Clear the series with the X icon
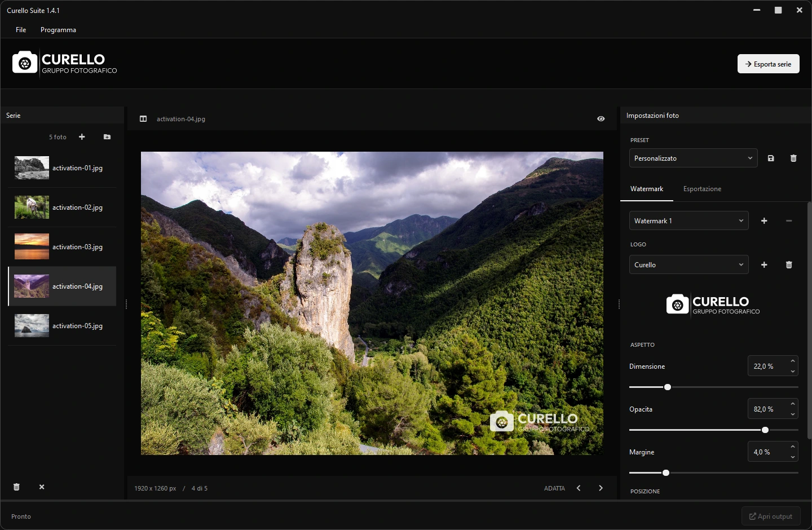812x530 pixels. 42,487
